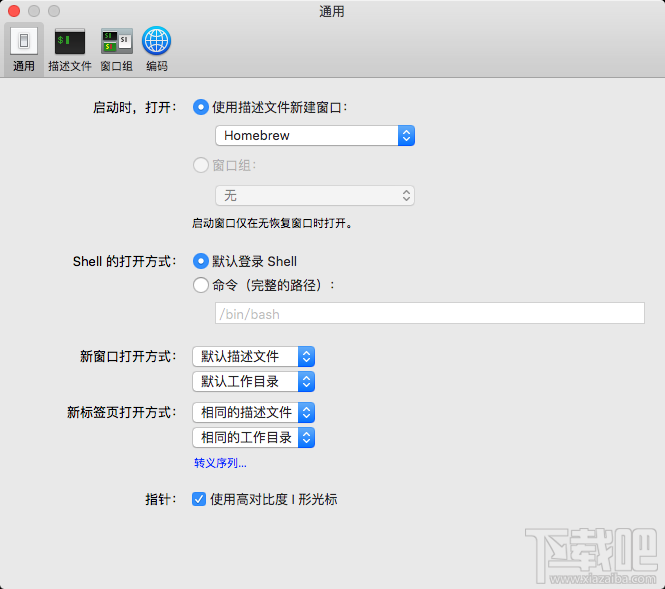Open the 无 window group dropdown

tap(315, 195)
